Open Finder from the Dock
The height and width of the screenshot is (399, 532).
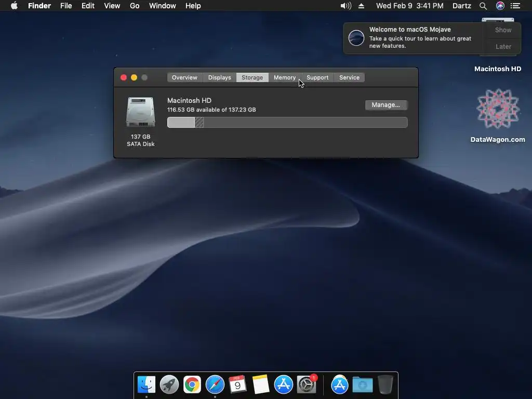point(146,385)
